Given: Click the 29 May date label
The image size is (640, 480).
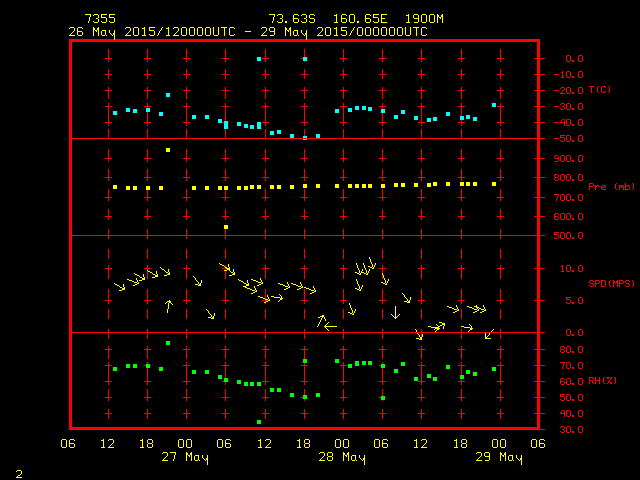Looking at the screenshot, I should (x=499, y=457).
